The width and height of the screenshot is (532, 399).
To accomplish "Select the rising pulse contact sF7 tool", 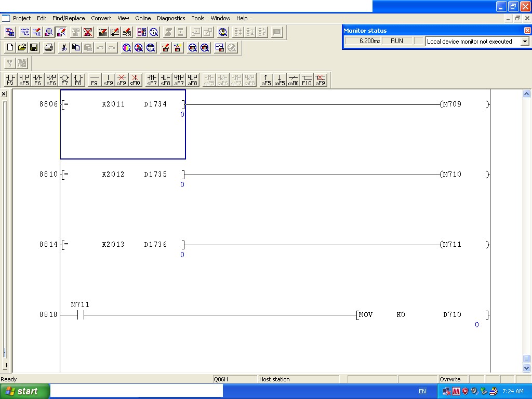I will coord(151,79).
